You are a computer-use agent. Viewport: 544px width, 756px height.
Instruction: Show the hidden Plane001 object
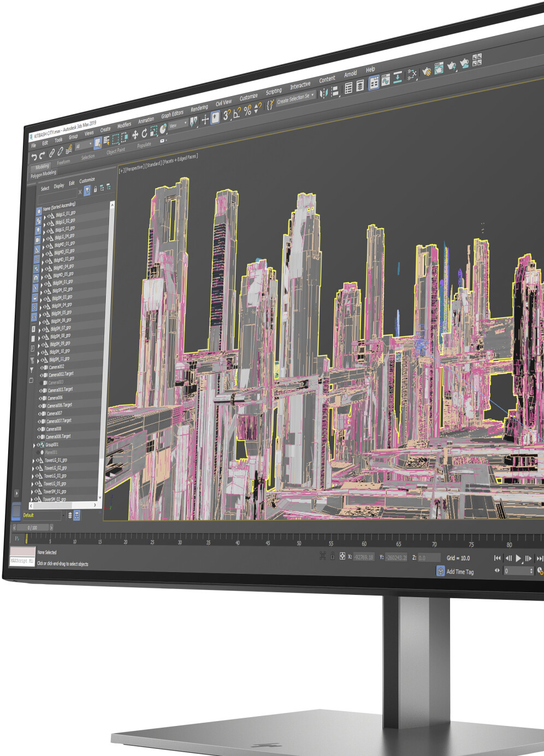pos(39,453)
